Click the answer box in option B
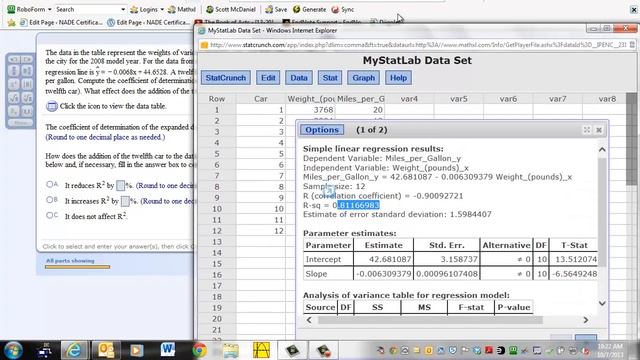Viewport: 640px width, 360px height. [x=125, y=201]
